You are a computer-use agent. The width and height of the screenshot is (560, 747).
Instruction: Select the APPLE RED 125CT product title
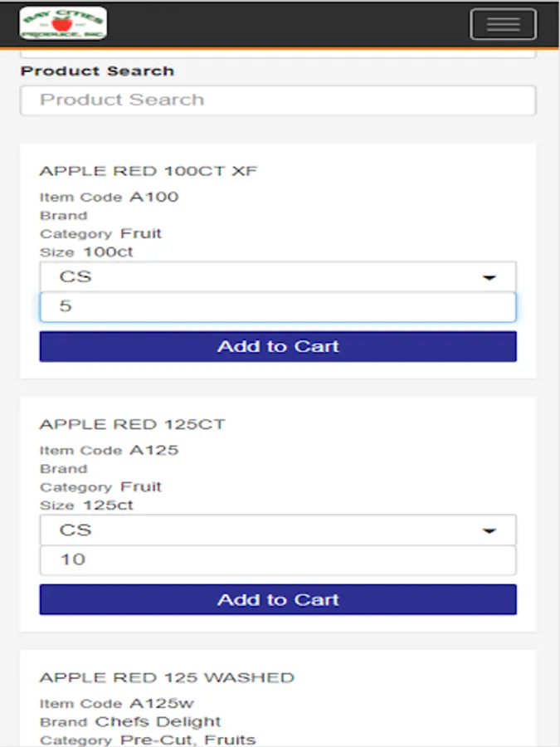(132, 425)
